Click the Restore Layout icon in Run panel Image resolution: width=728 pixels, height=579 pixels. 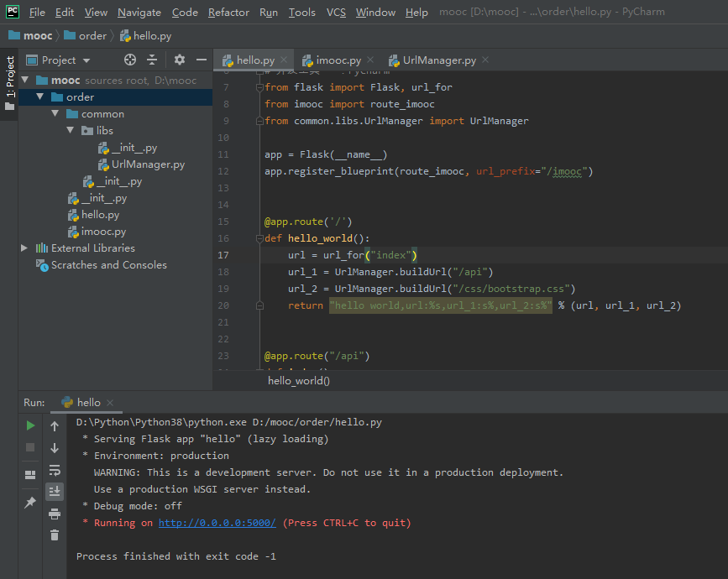point(30,475)
